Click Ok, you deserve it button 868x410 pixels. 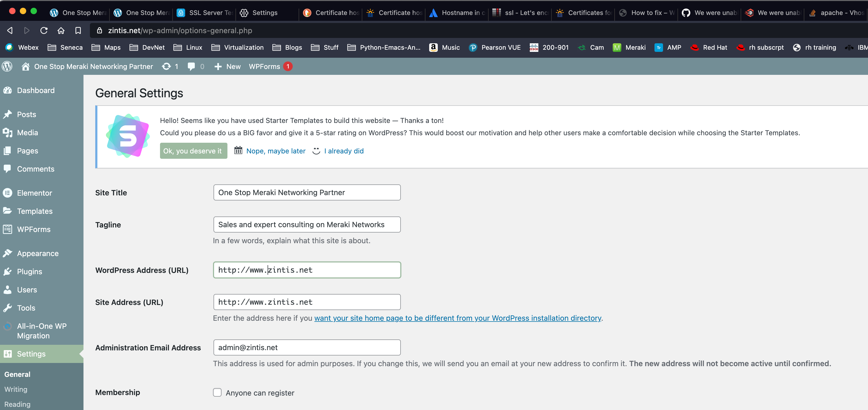(x=193, y=151)
